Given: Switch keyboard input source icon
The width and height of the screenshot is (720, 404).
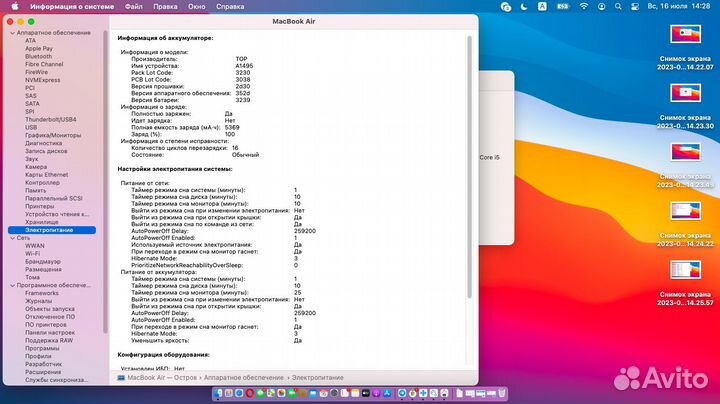Looking at the screenshot, I should [542, 6].
